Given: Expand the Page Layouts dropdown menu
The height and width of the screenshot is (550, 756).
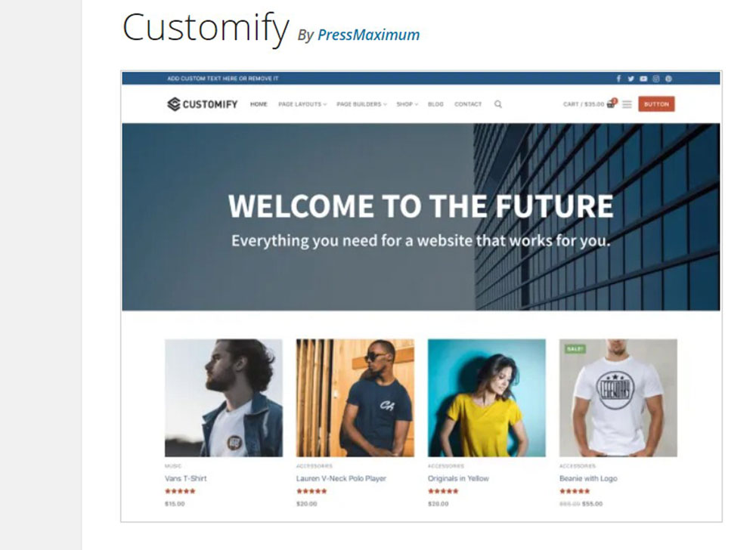Looking at the screenshot, I should tap(302, 104).
